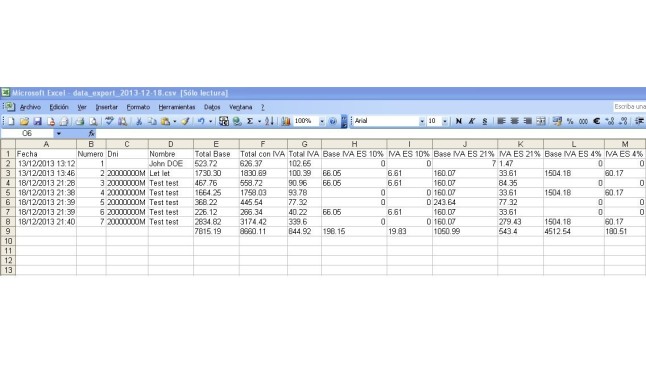This screenshot has height=366, width=646.
Task: Cut selection with the scissors icon
Action: tap(139, 121)
